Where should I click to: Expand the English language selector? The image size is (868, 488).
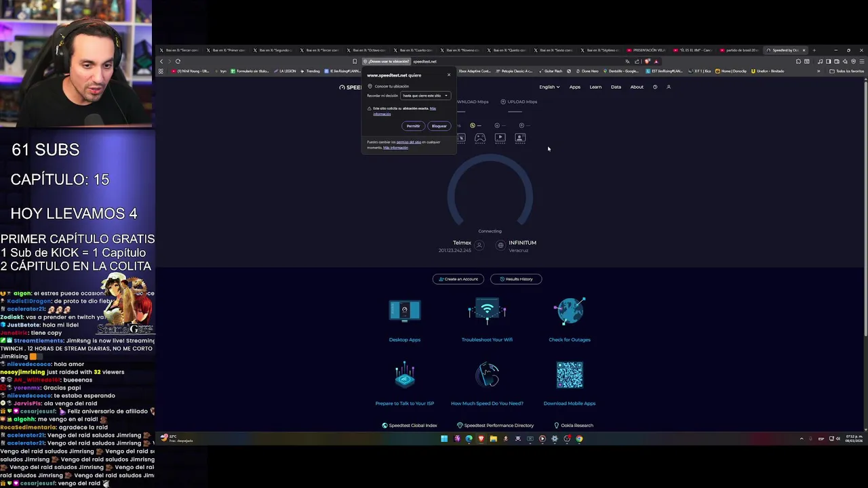tap(549, 87)
